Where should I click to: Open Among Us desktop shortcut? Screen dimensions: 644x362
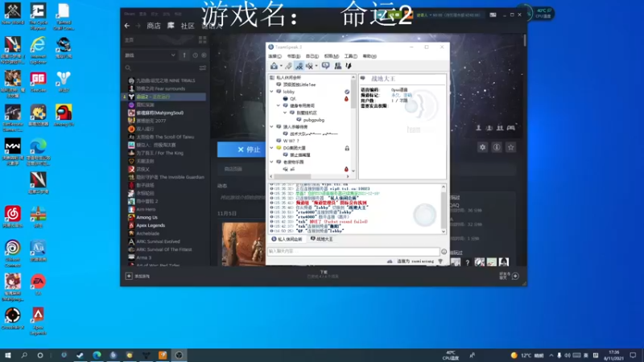click(64, 115)
